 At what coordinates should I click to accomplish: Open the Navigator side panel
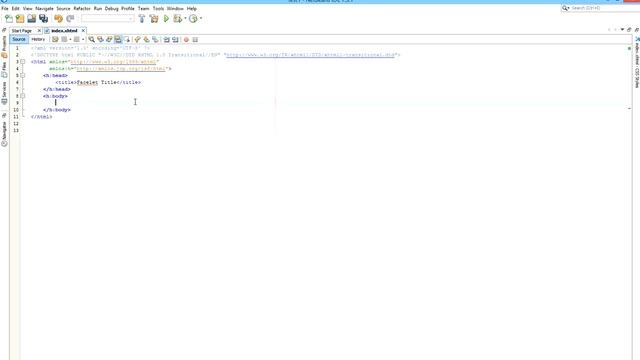[4, 134]
